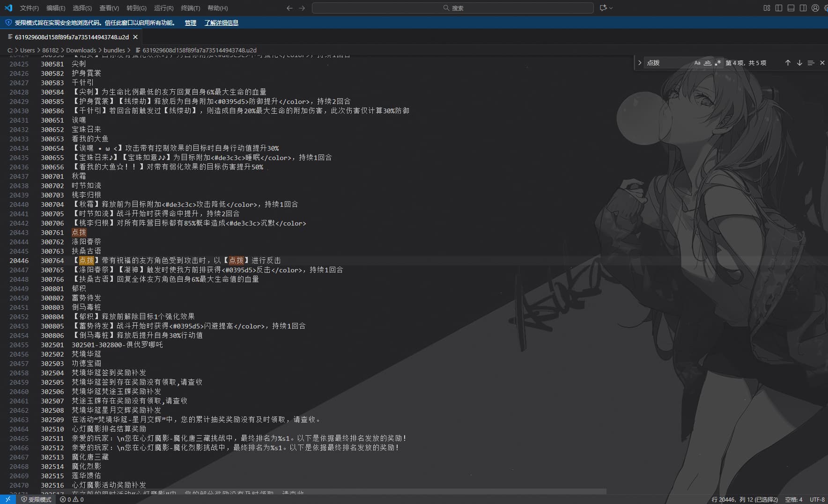Viewport: 828px width, 504px height.
Task: Close the find widget
Action: tap(822, 63)
